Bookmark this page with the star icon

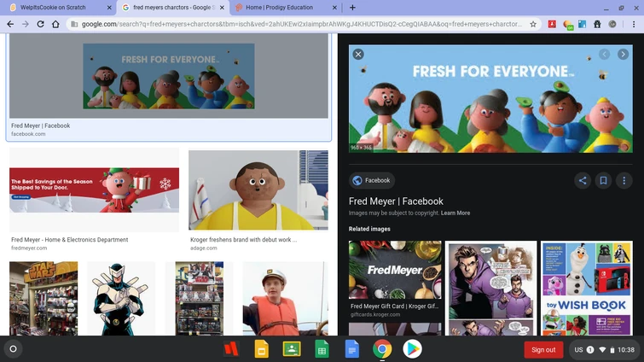[x=533, y=24]
